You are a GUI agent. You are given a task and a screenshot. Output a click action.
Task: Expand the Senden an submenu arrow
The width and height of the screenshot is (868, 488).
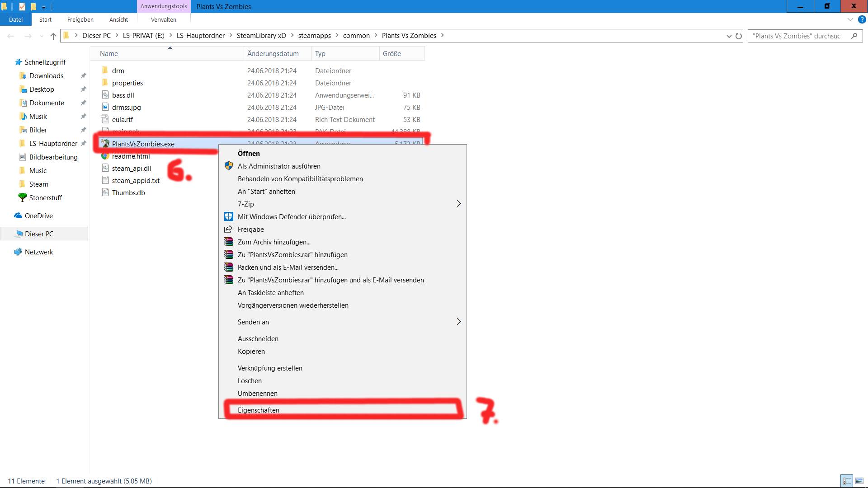458,322
